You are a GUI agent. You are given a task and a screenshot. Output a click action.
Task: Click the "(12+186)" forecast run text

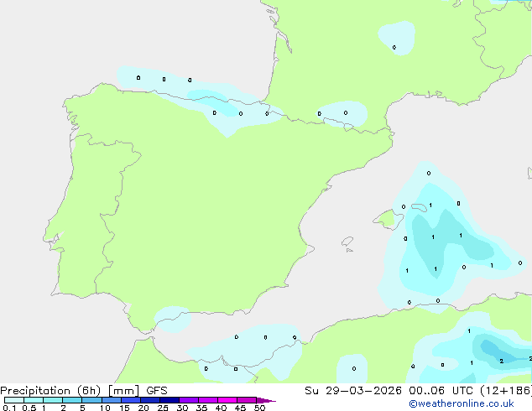[x=506, y=391]
